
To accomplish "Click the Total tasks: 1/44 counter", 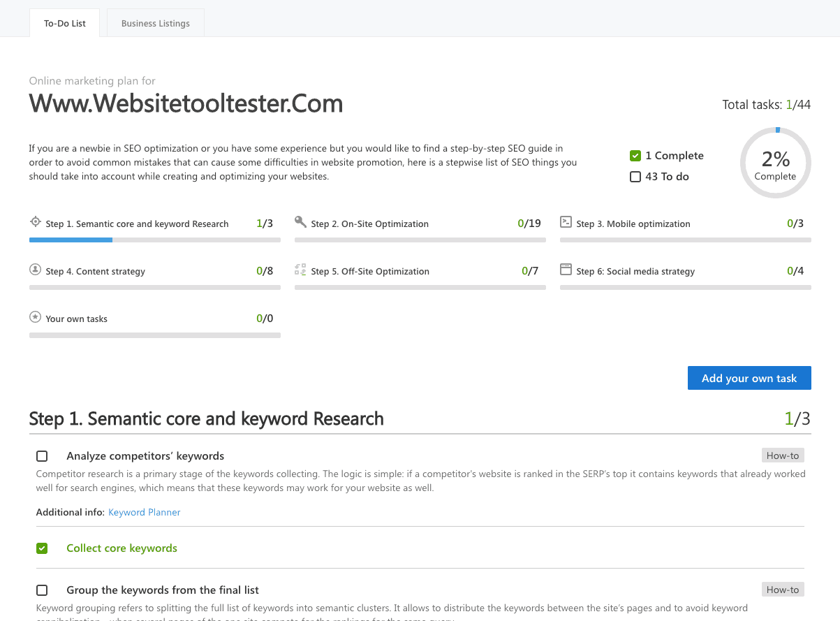I will pos(767,105).
